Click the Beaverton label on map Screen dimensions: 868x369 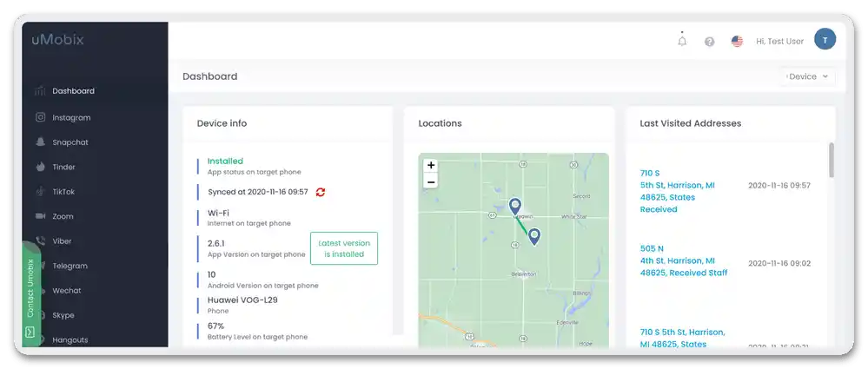[x=524, y=273]
